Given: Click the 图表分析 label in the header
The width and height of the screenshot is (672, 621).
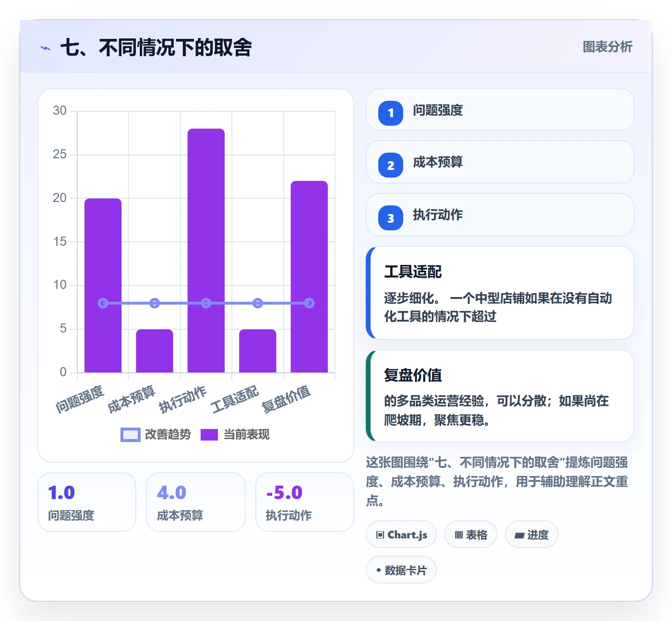Looking at the screenshot, I should [607, 47].
